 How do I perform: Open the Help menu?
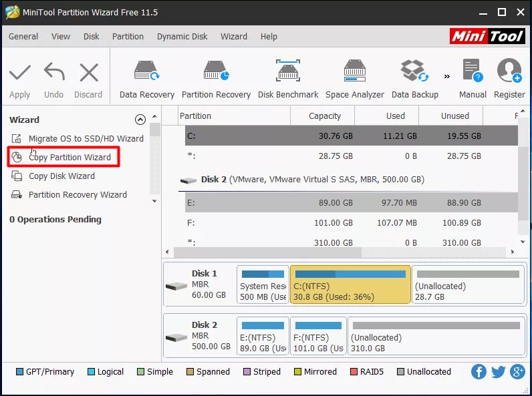269,36
